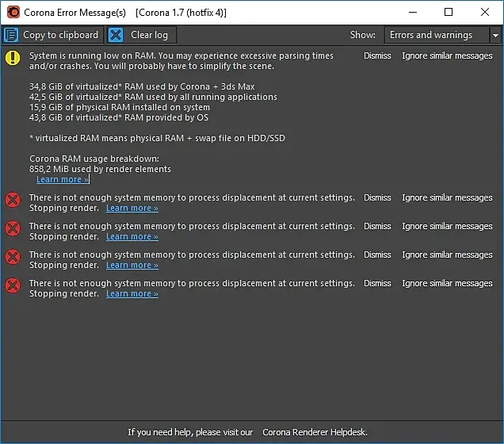The image size is (504, 444).
Task: Ignore similar messages for first displacement error
Action: pyautogui.click(x=447, y=197)
